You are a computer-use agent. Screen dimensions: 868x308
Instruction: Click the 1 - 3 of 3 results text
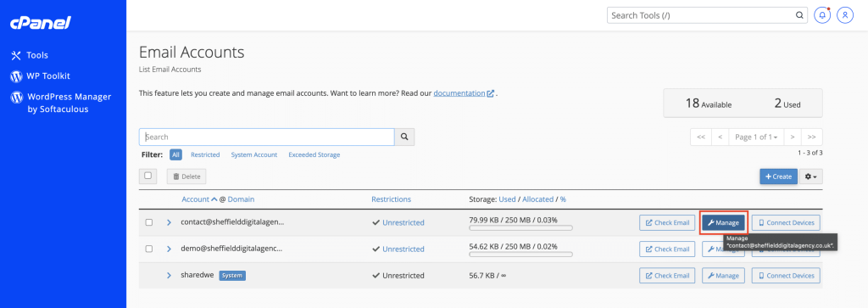(810, 153)
